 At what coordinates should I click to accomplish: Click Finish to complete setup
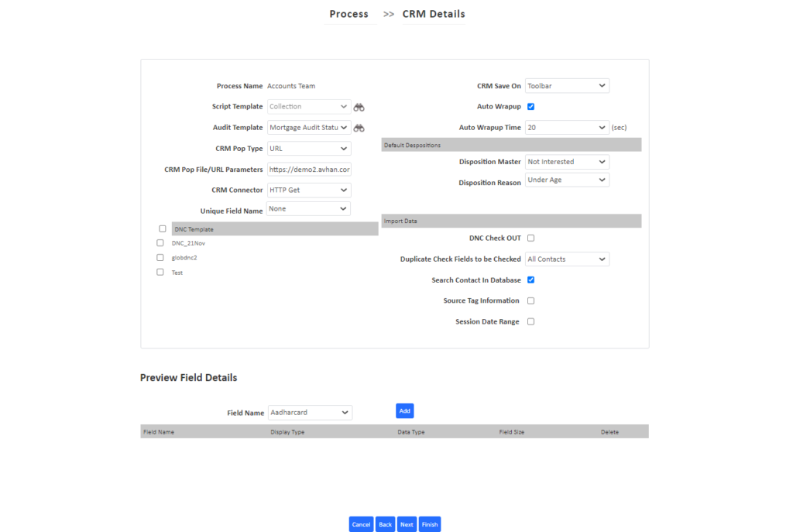(x=429, y=523)
